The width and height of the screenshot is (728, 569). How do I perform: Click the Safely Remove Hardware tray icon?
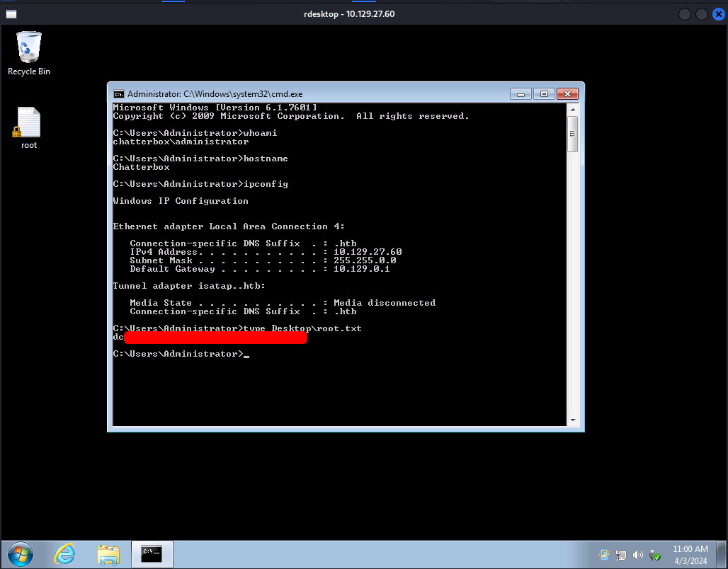click(655, 555)
